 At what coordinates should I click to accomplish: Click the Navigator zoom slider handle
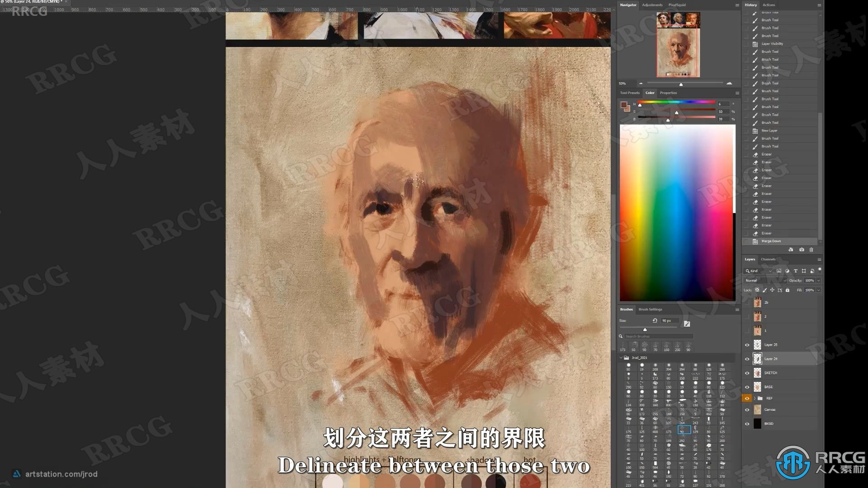click(x=681, y=84)
